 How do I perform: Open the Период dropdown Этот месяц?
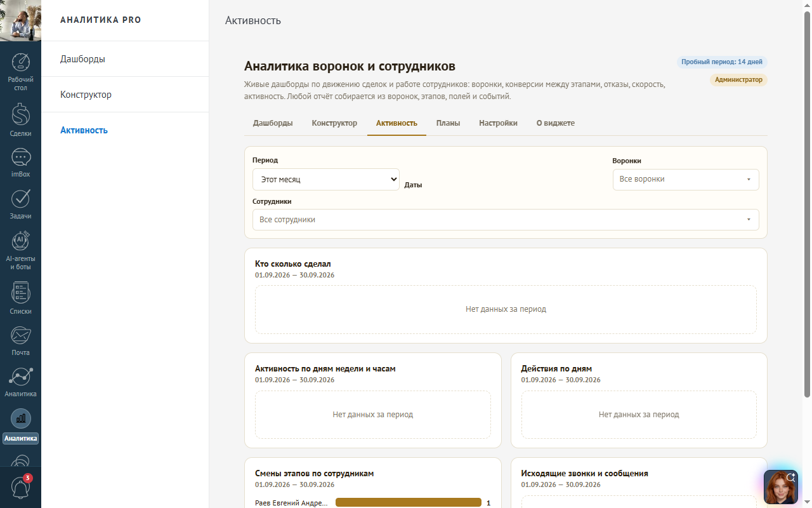tap(326, 180)
